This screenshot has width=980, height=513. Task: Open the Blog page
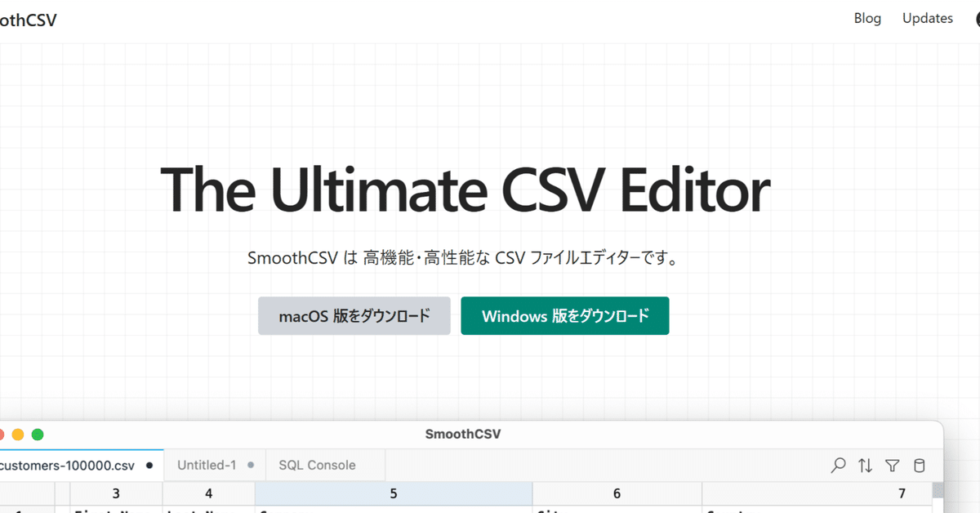867,18
